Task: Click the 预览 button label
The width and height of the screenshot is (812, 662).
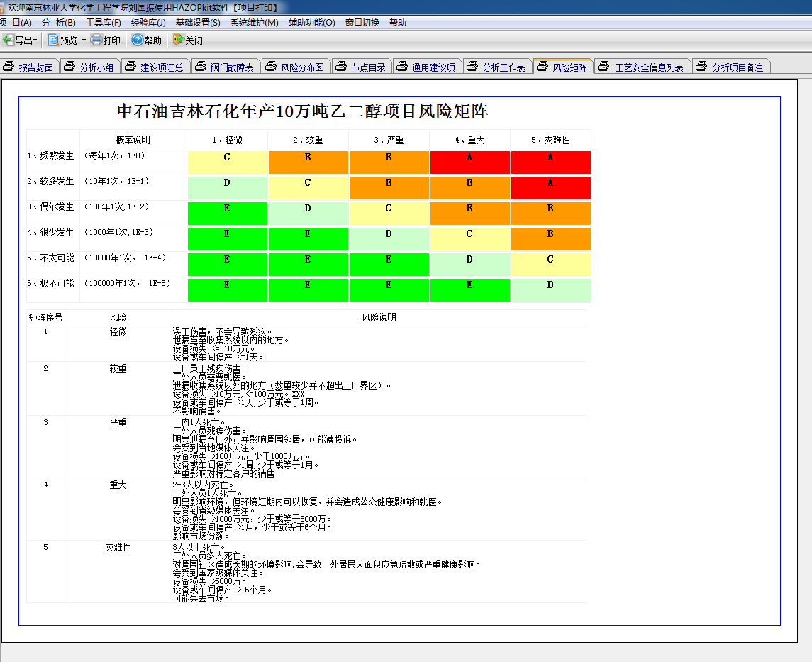Action: click(x=68, y=40)
